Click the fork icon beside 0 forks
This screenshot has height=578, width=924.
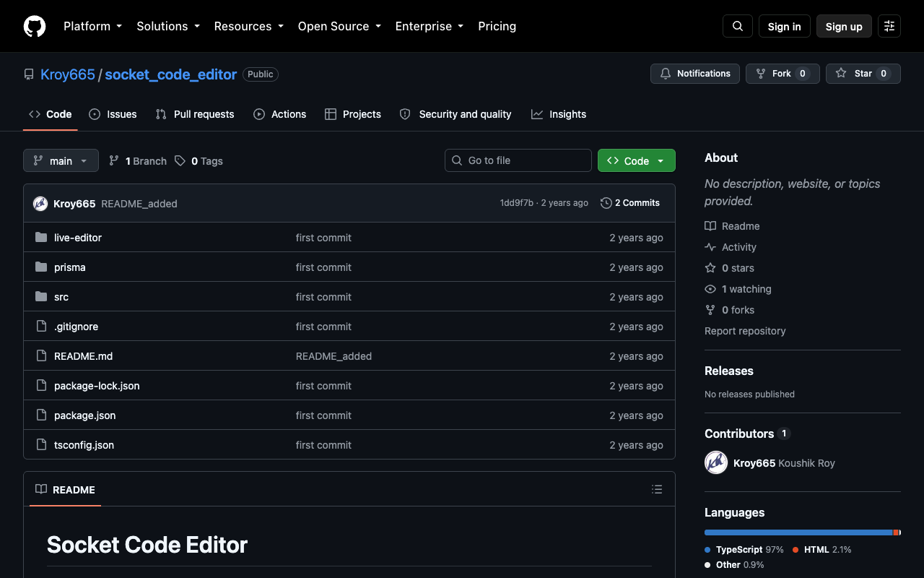tap(710, 310)
